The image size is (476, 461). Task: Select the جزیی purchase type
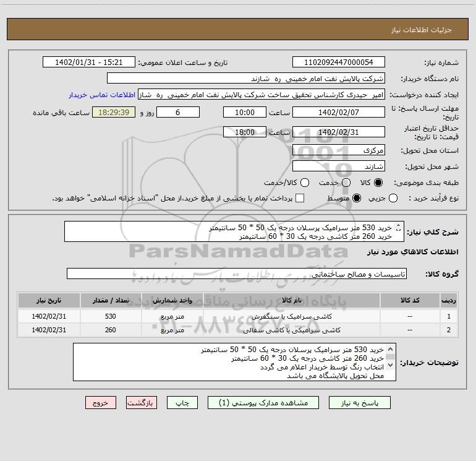pyautogui.click(x=393, y=198)
